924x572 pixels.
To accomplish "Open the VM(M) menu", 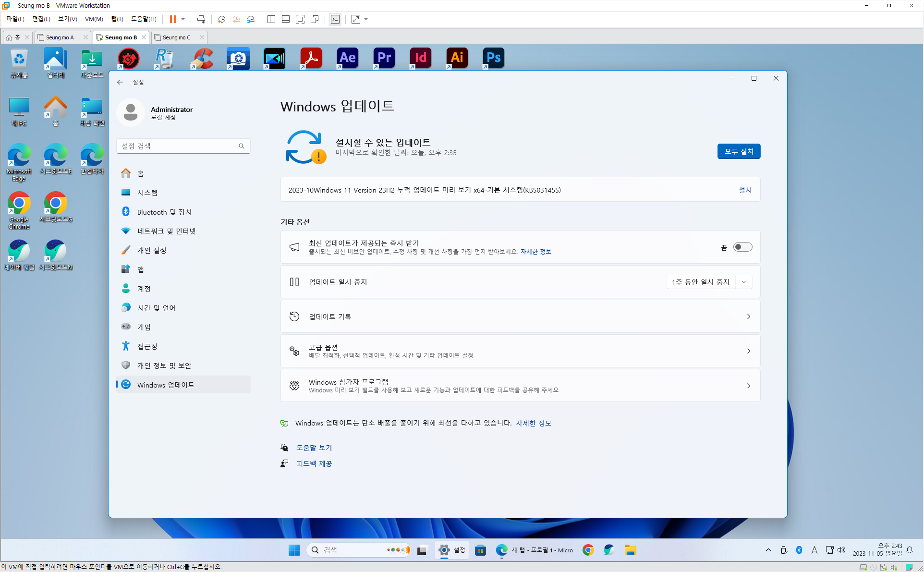I will pos(94,19).
